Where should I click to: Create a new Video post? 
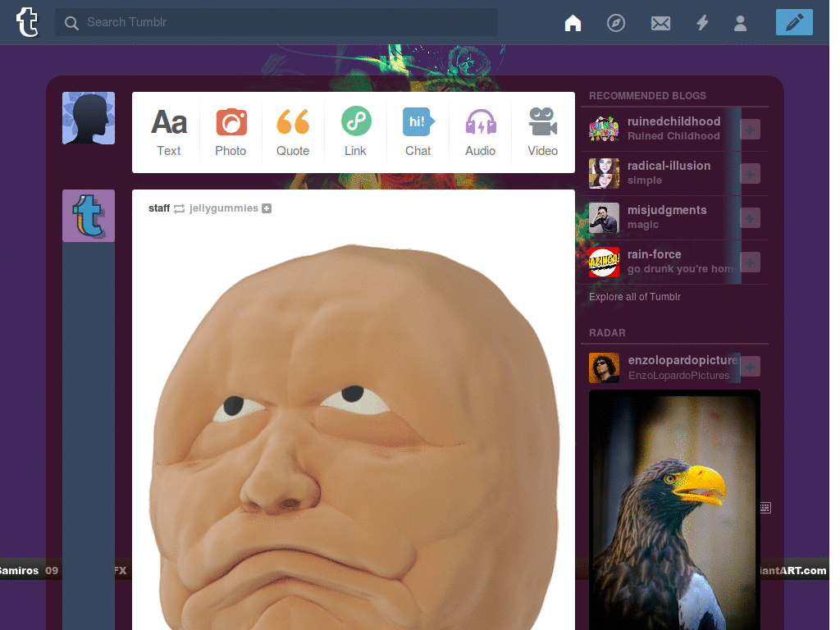point(543,132)
